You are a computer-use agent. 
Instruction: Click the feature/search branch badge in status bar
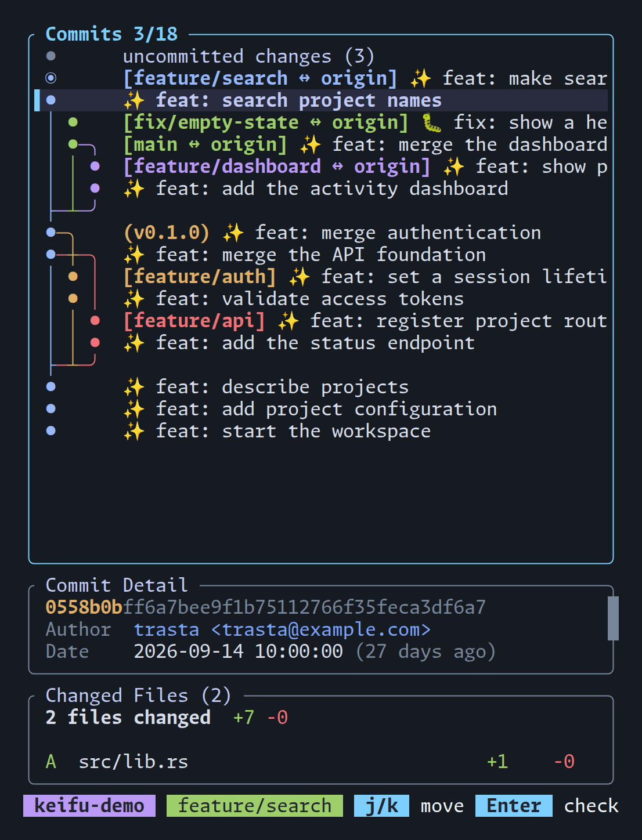click(255, 806)
